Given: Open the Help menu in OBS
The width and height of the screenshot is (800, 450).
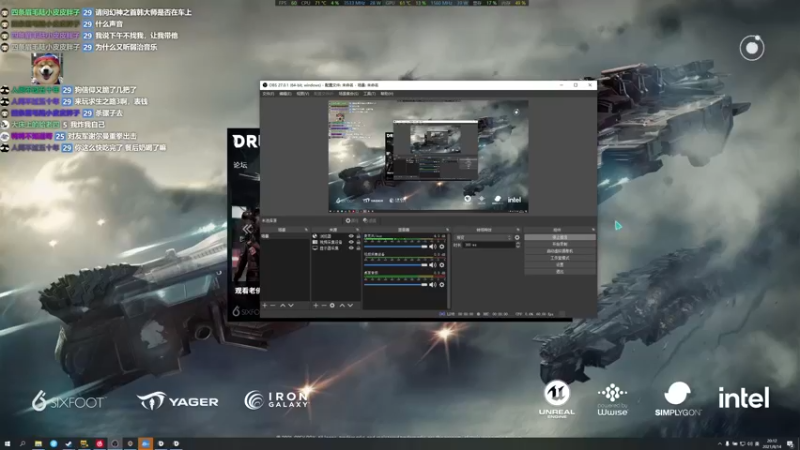Looking at the screenshot, I should pyautogui.click(x=387, y=94).
